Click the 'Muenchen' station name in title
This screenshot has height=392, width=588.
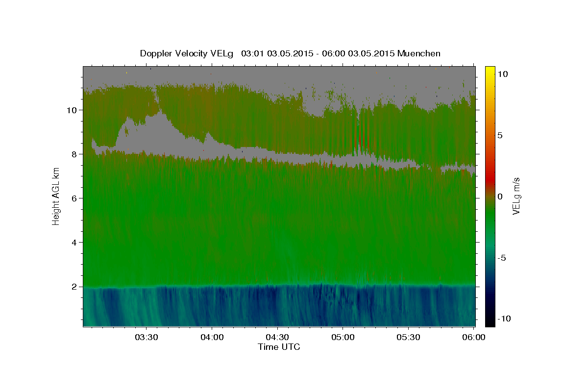(419, 53)
